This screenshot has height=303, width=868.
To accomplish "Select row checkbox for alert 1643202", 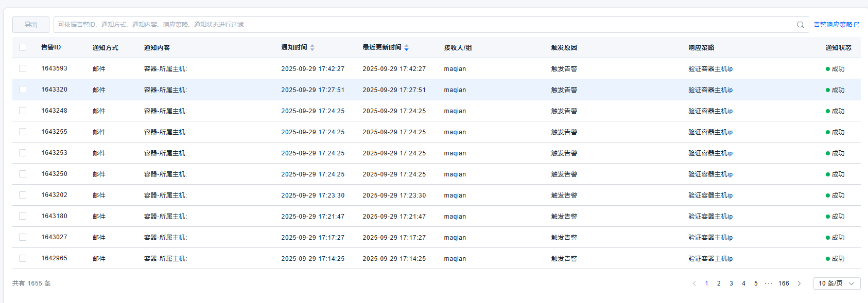I will point(23,195).
